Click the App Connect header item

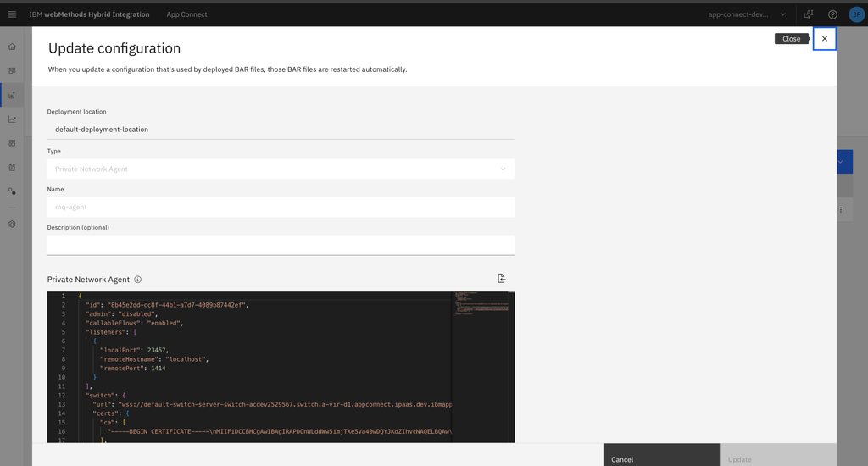click(x=186, y=14)
